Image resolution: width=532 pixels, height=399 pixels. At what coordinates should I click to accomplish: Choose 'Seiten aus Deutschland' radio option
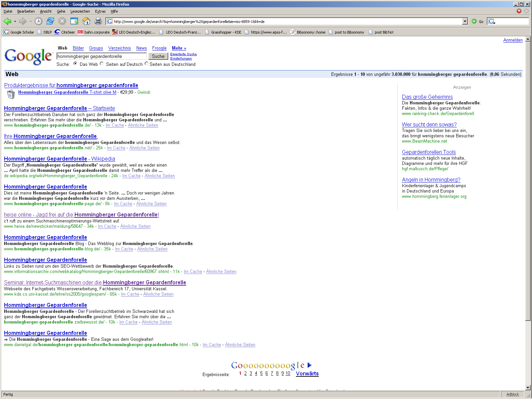pos(146,64)
